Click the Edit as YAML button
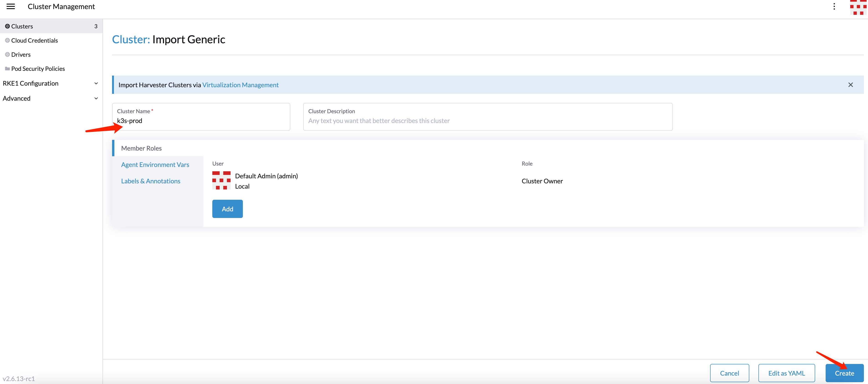868x384 pixels. 786,373
